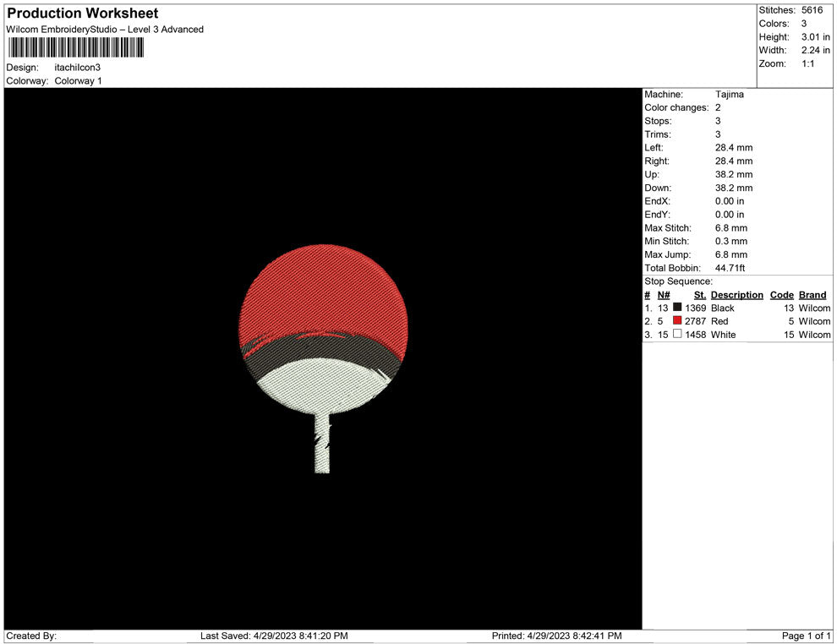
Task: Click the red color swatch in stop sequence
Action: click(x=677, y=320)
